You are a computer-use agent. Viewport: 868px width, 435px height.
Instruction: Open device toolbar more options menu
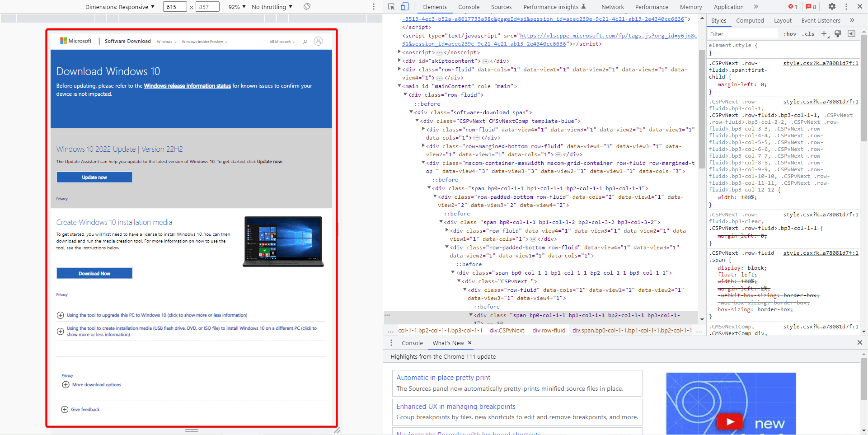(374, 7)
